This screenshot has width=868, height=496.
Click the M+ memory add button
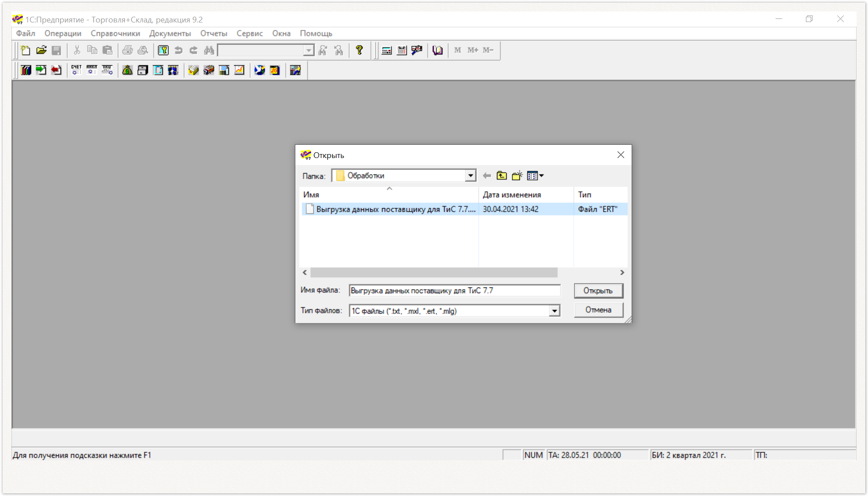click(473, 50)
